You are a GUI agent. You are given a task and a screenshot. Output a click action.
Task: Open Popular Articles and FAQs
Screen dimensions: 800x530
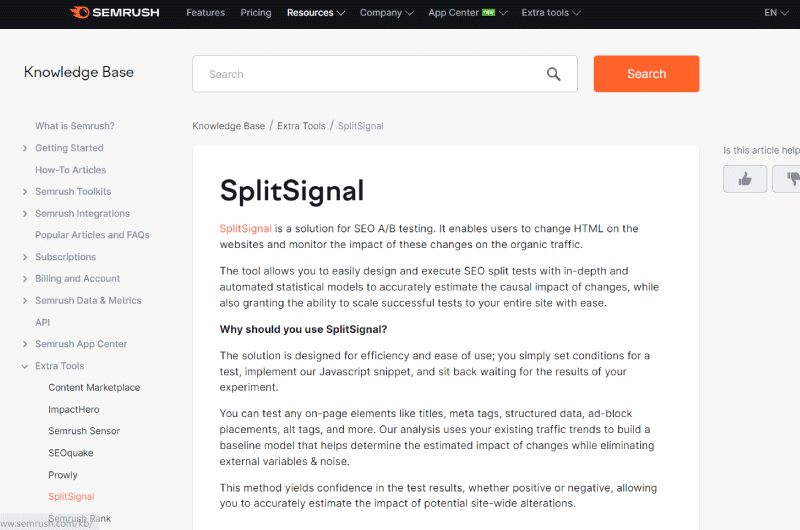pos(92,235)
